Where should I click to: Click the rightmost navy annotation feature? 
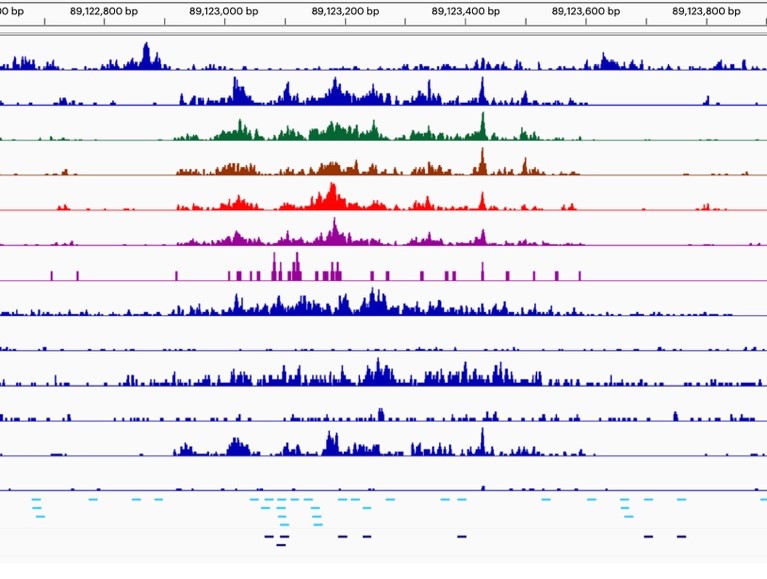click(x=681, y=536)
